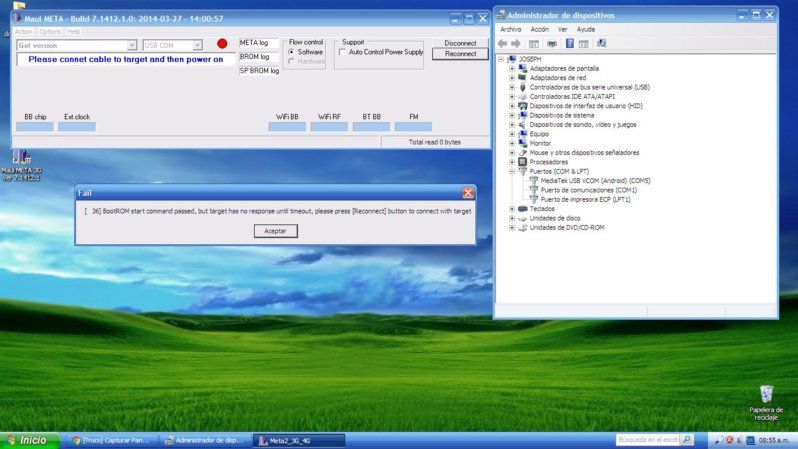Screen dimensions: 798x449
Task: Expand the Unidades de DVD/CD-ROM node
Action: pos(512,228)
